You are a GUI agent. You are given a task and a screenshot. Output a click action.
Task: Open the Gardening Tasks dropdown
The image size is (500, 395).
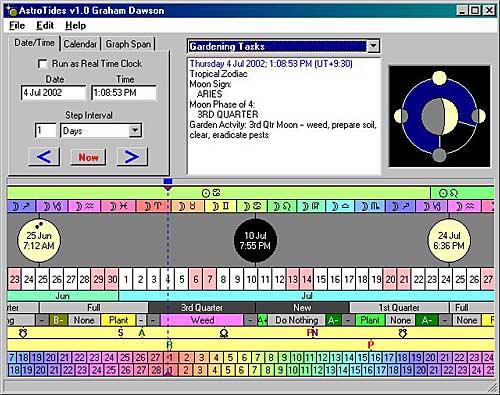pos(373,46)
